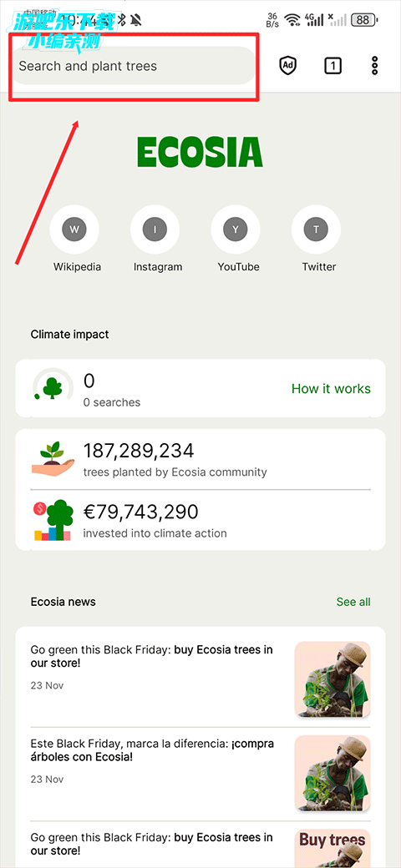Open the three-dot overflow menu
This screenshot has height=868, width=401.
point(375,66)
